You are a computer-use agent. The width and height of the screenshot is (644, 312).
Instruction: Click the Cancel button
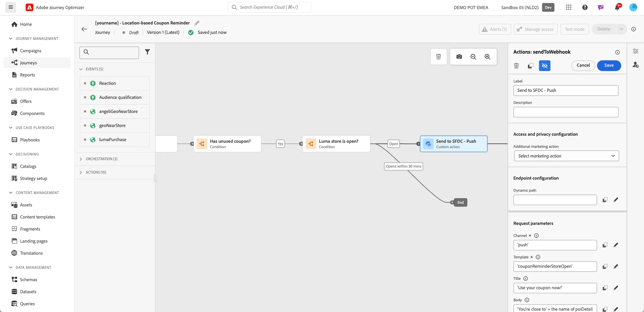(x=583, y=65)
